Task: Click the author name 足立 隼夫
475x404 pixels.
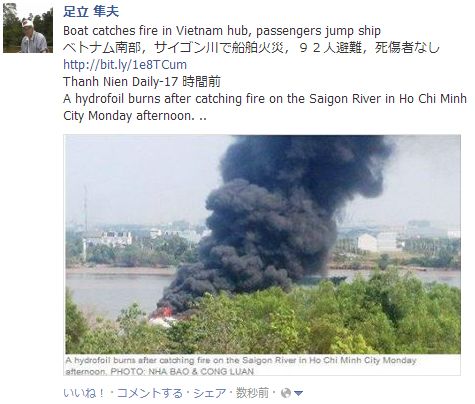Action: tap(91, 11)
